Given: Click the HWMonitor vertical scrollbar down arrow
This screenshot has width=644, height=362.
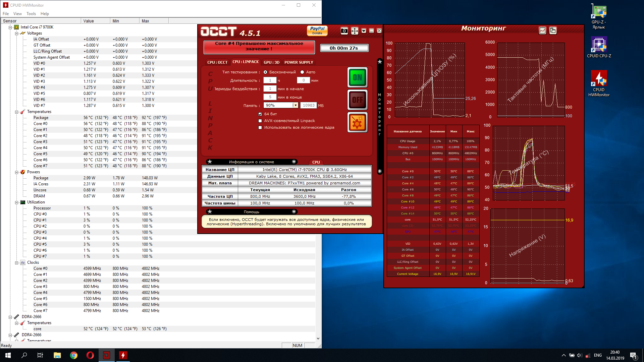Looking at the screenshot, I should pyautogui.click(x=318, y=339).
